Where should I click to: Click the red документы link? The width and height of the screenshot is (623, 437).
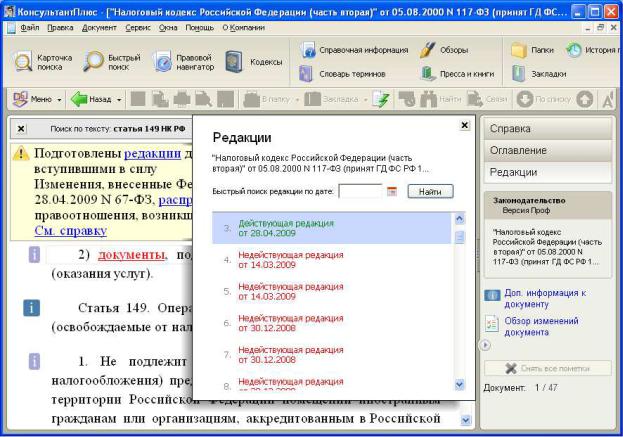pyautogui.click(x=131, y=255)
